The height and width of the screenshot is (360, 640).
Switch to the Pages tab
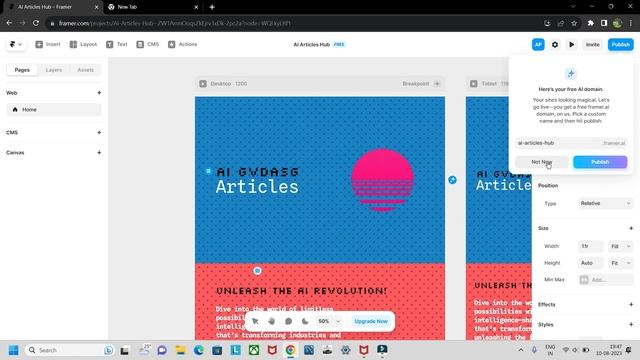[x=22, y=70]
